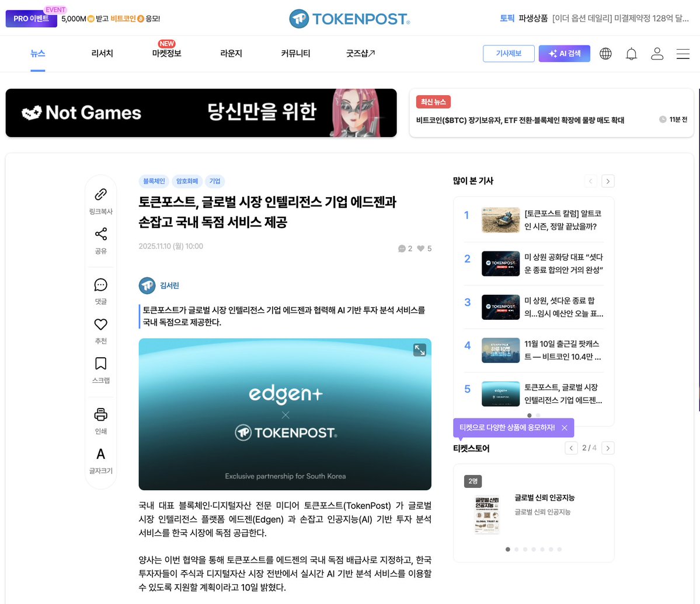
Task: Click author 김서린 avatar icon
Action: [147, 285]
